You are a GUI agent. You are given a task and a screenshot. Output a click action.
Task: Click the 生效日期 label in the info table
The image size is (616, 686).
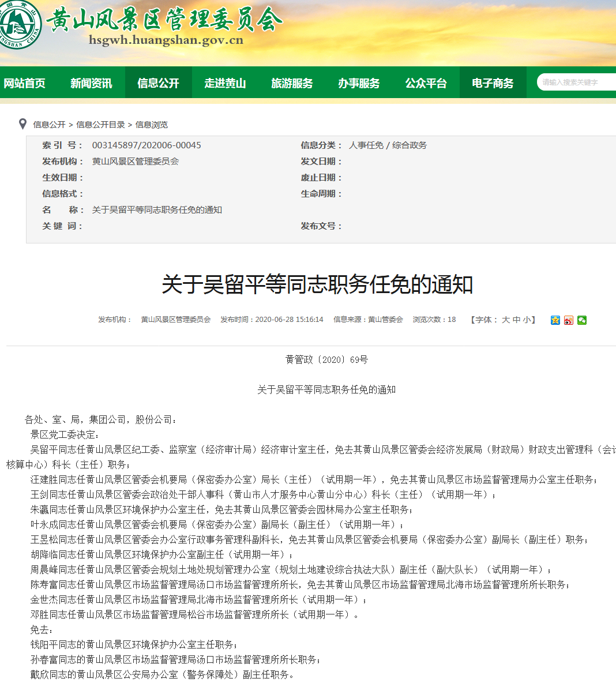(x=62, y=178)
